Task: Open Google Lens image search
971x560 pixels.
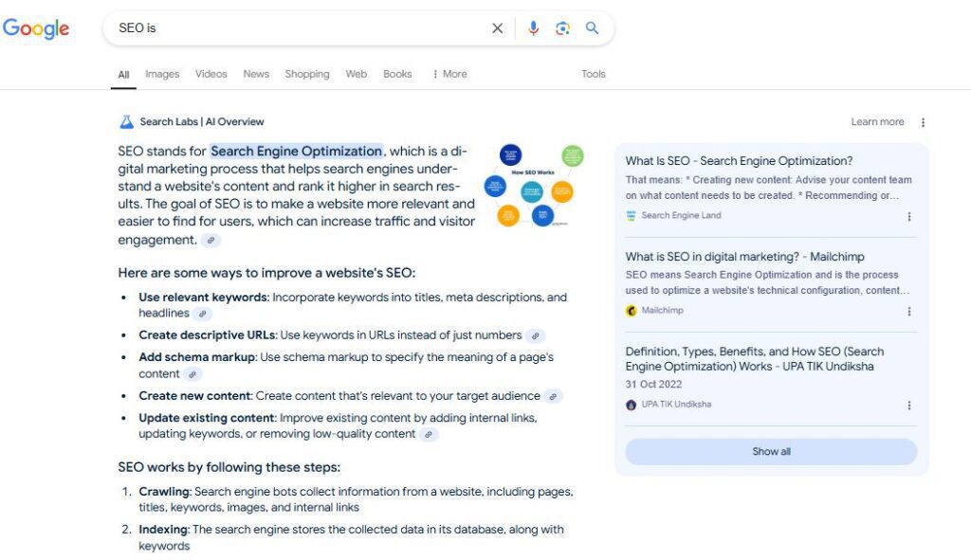Action: coord(561,28)
